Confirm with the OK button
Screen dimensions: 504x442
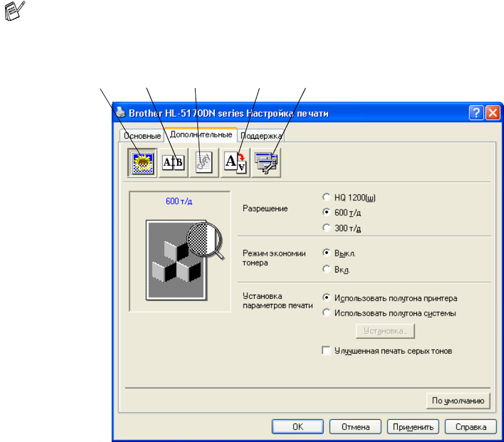click(x=297, y=427)
